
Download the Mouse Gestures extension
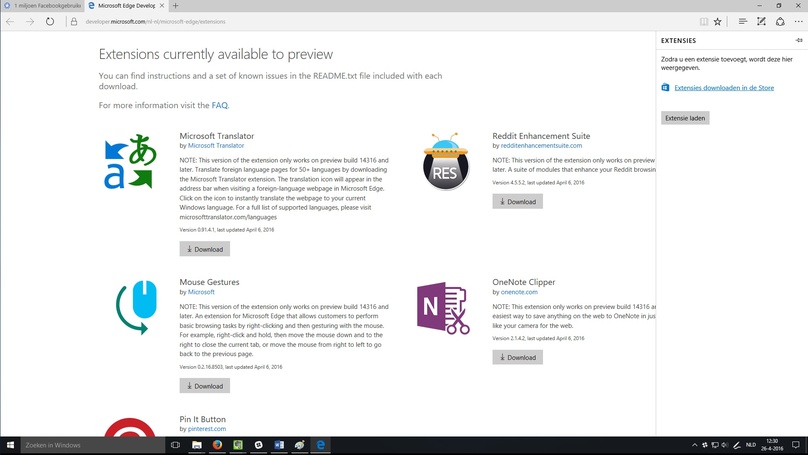coord(205,385)
